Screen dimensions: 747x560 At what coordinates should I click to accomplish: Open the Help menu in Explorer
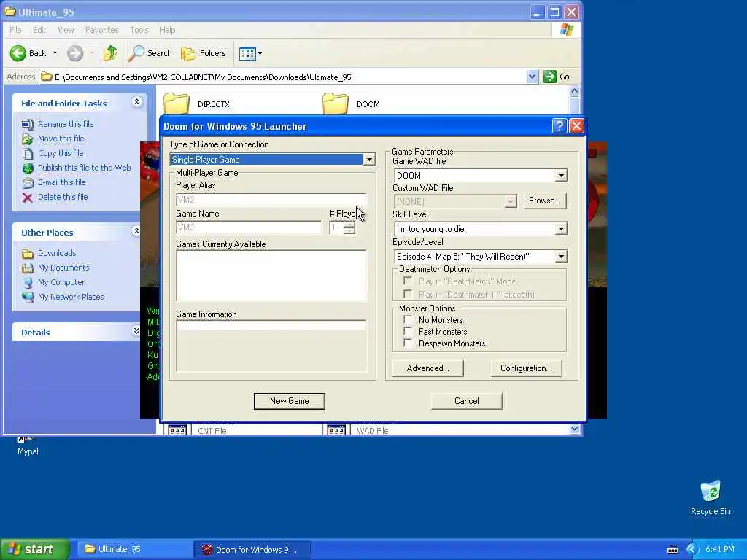pyautogui.click(x=167, y=30)
